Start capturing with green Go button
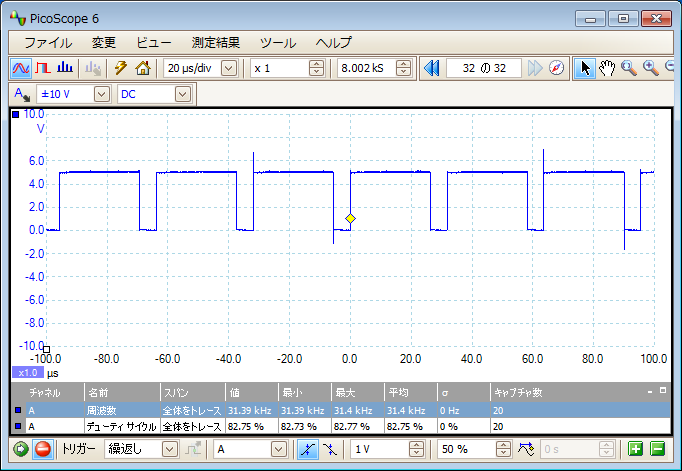Viewport: 682px width, 471px height. [x=20, y=449]
